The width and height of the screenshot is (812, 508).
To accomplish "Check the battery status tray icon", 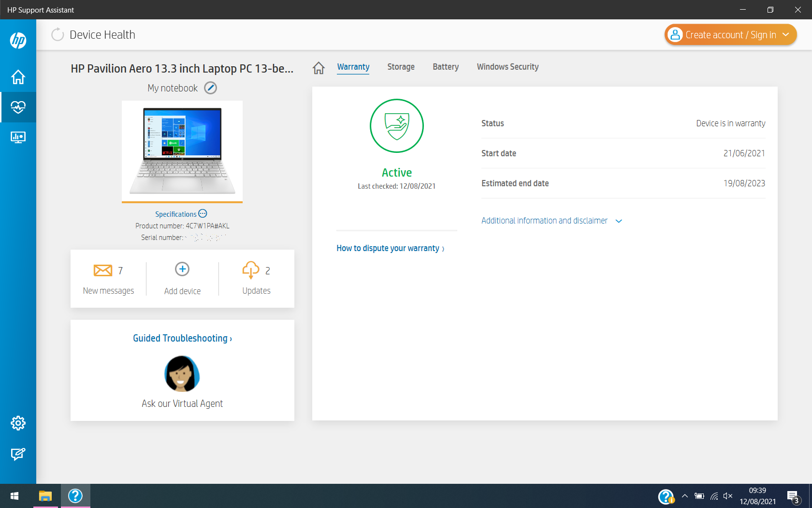I will click(699, 496).
